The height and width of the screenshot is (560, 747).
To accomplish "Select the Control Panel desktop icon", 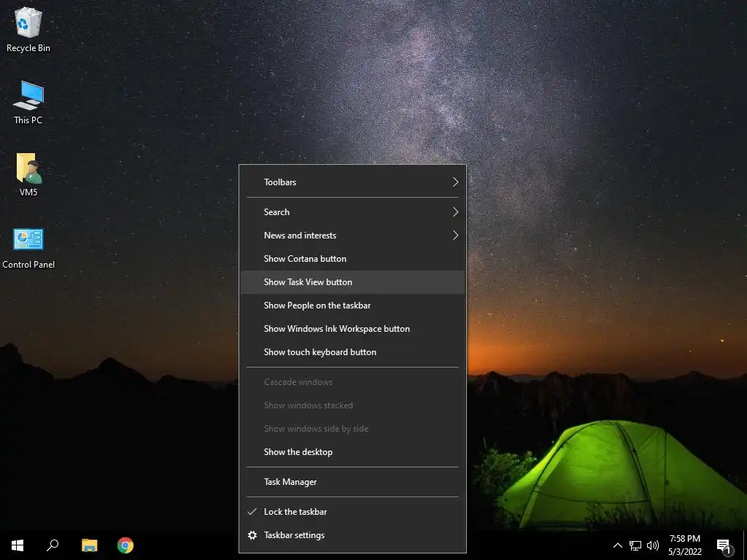I will click(x=28, y=248).
